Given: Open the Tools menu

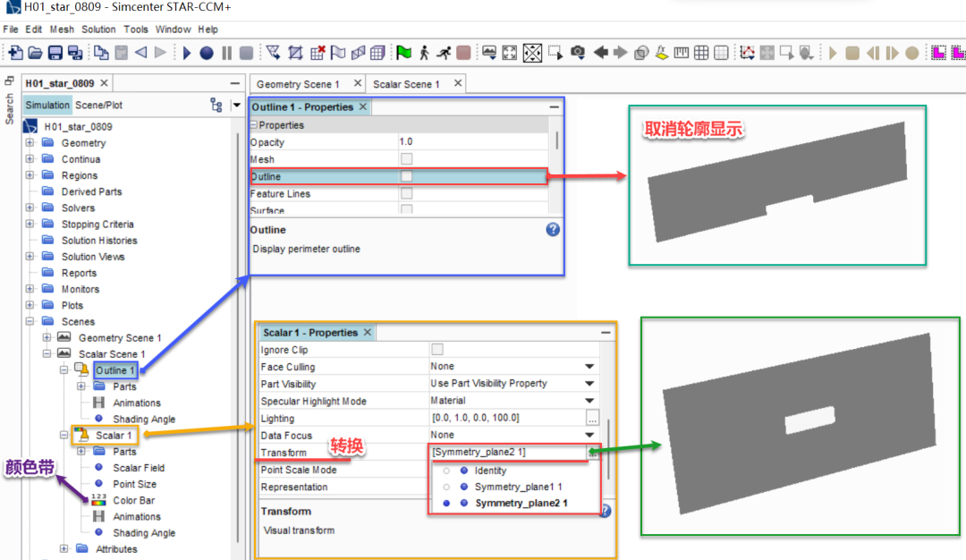Looking at the screenshot, I should (136, 30).
